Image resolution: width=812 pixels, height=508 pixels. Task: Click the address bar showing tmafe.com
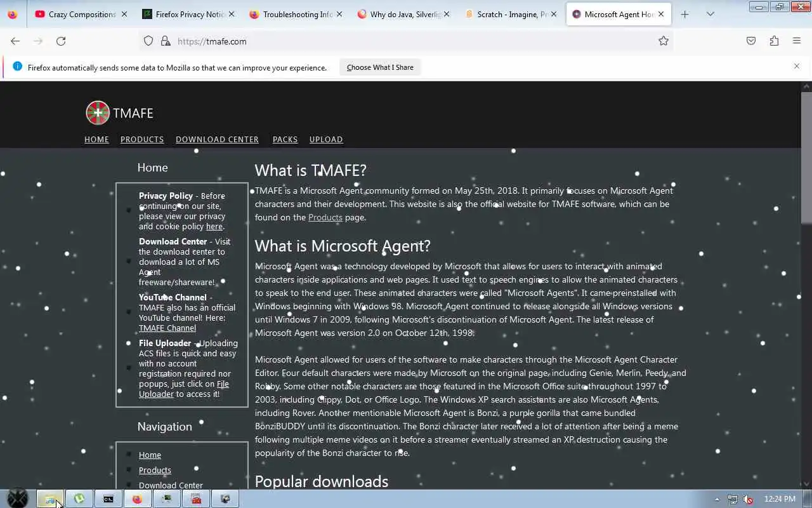tap(406, 41)
